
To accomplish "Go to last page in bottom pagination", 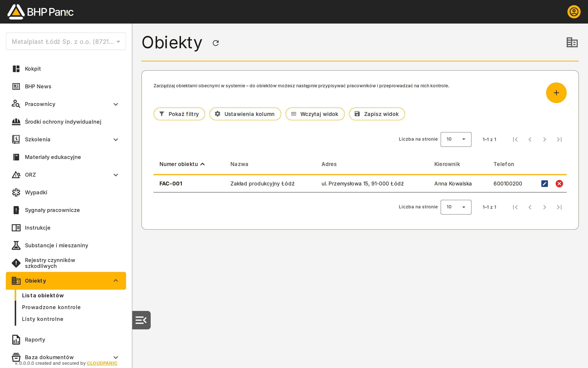I will click(x=559, y=207).
